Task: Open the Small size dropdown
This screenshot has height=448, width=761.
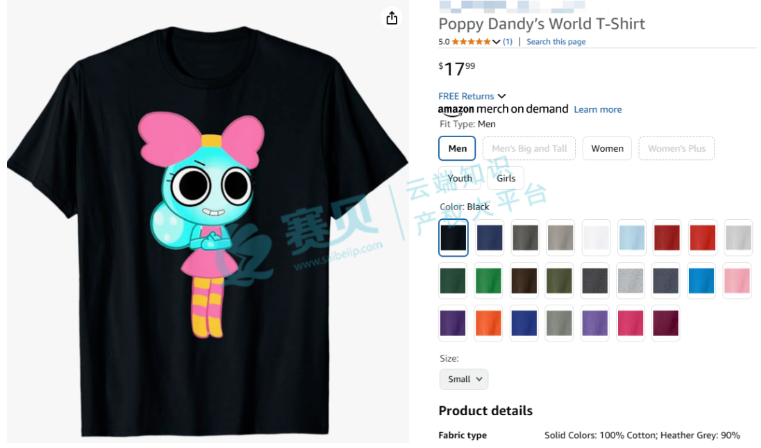Action: tap(463, 379)
